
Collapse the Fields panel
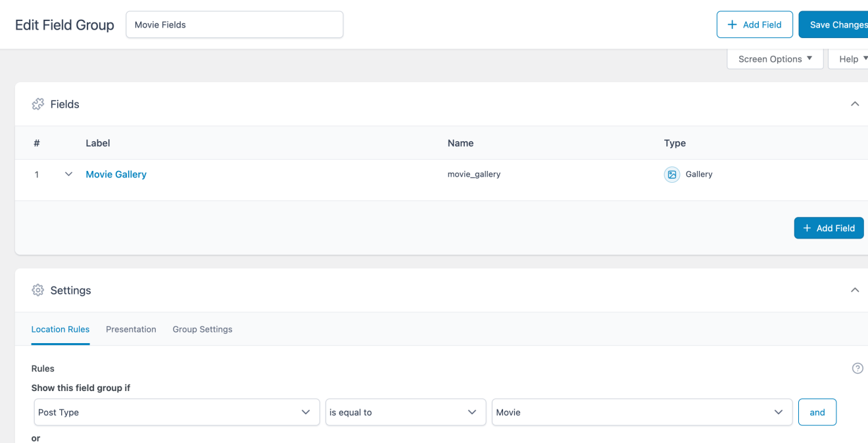click(854, 105)
